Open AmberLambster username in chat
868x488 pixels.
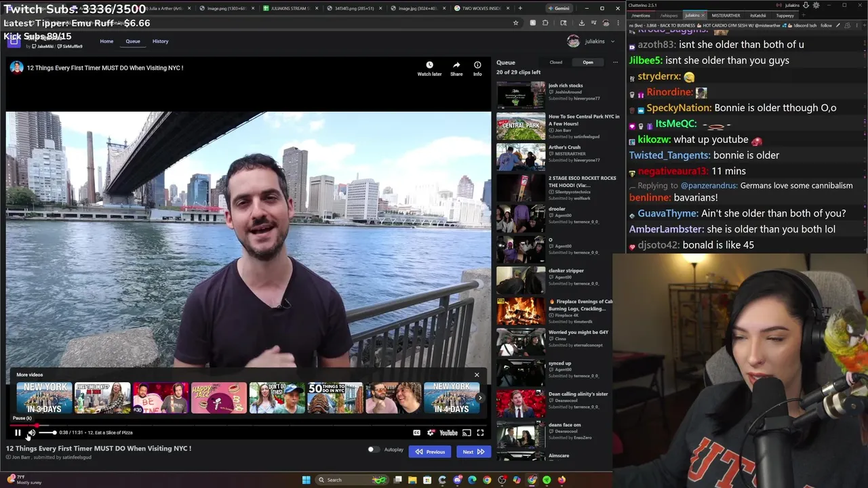(x=666, y=229)
